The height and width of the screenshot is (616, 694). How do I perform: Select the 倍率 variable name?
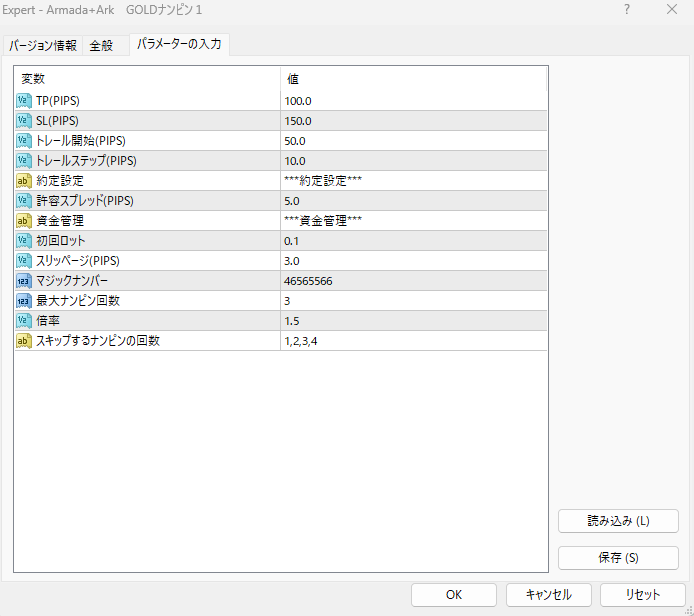pos(48,321)
